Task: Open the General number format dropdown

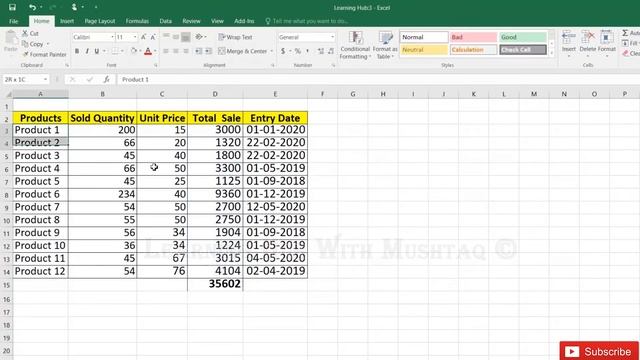Action: pyautogui.click(x=332, y=37)
